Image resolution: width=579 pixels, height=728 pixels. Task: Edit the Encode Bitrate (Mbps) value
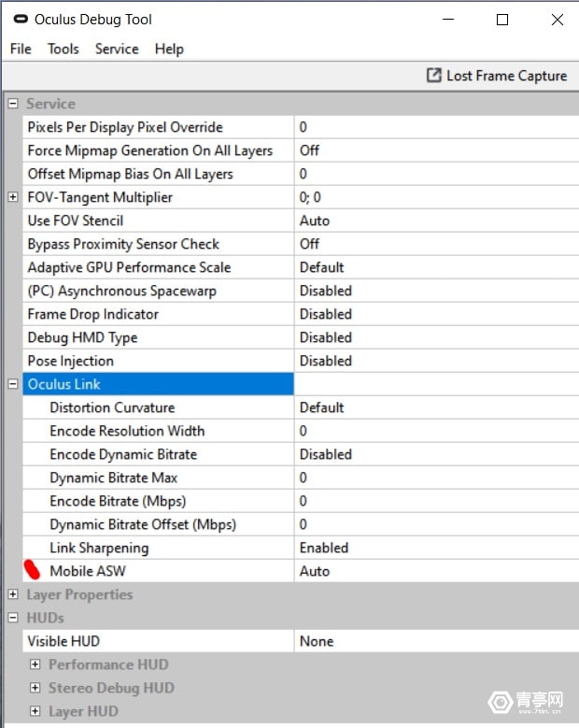[435, 501]
